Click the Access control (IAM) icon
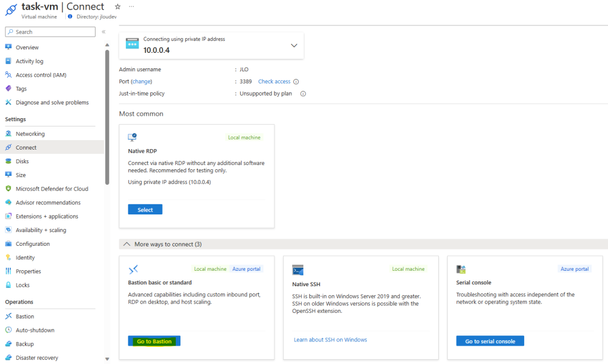The height and width of the screenshot is (364, 608). tap(8, 75)
